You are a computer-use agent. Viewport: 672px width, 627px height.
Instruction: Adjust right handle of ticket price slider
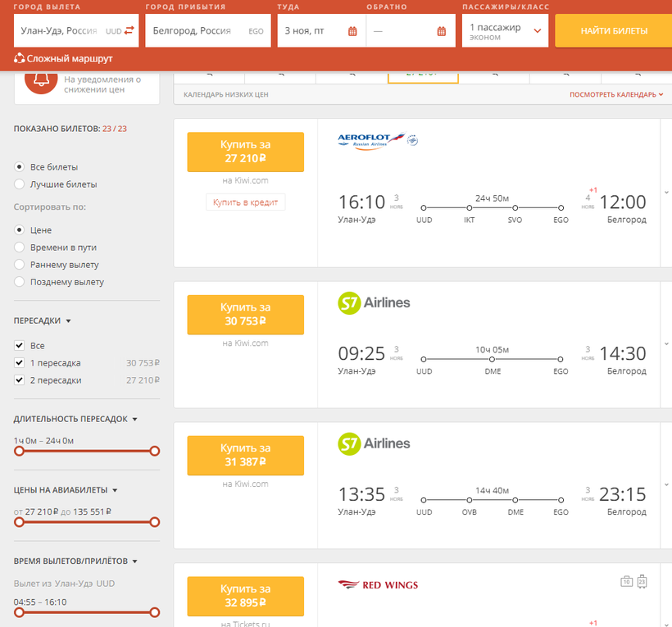(155, 522)
